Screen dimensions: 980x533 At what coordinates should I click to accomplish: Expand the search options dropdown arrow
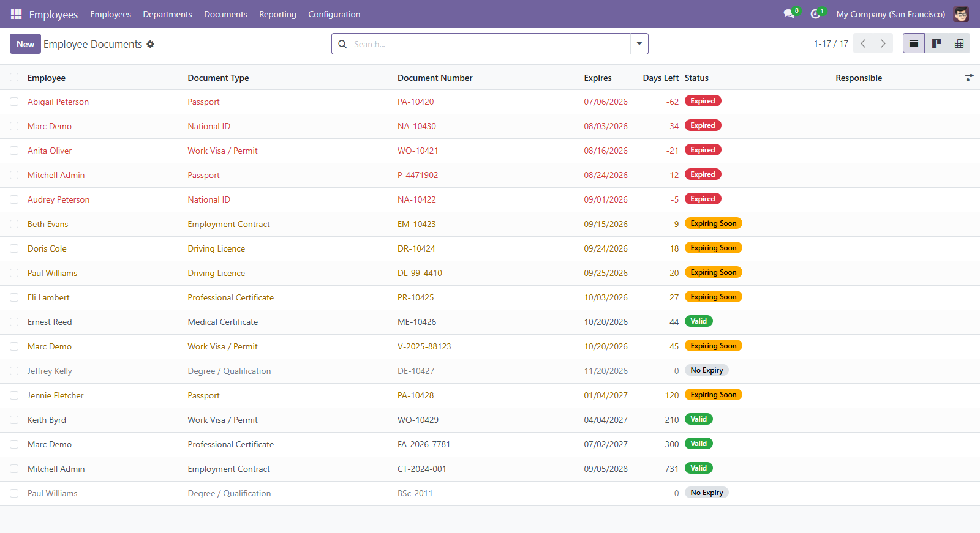639,44
